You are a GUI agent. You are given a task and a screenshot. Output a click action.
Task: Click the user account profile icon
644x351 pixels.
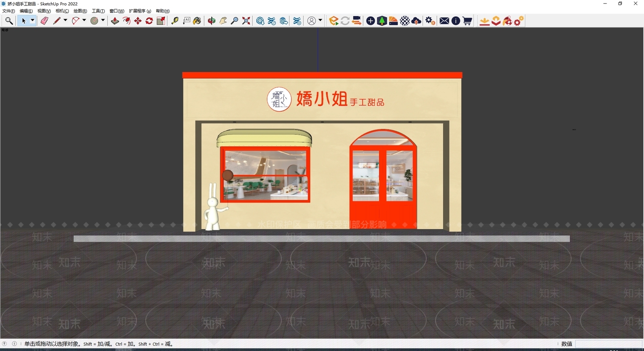[x=312, y=21]
